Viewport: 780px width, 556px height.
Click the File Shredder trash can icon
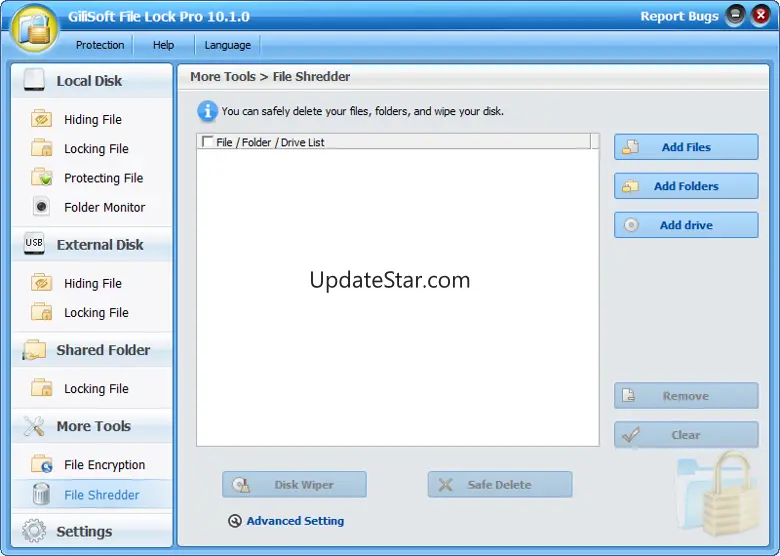coord(41,494)
